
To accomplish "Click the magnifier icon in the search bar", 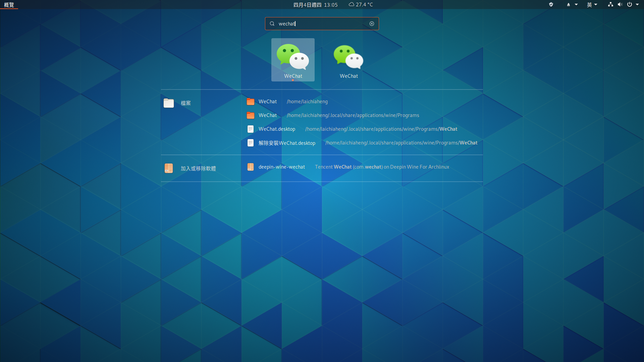I will [x=272, y=24].
